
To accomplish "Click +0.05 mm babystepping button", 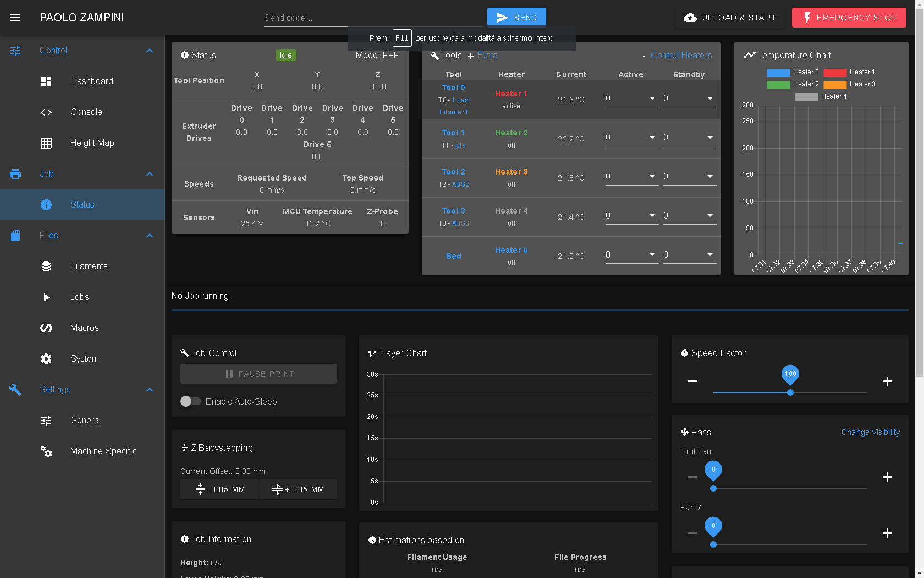I will tap(298, 489).
